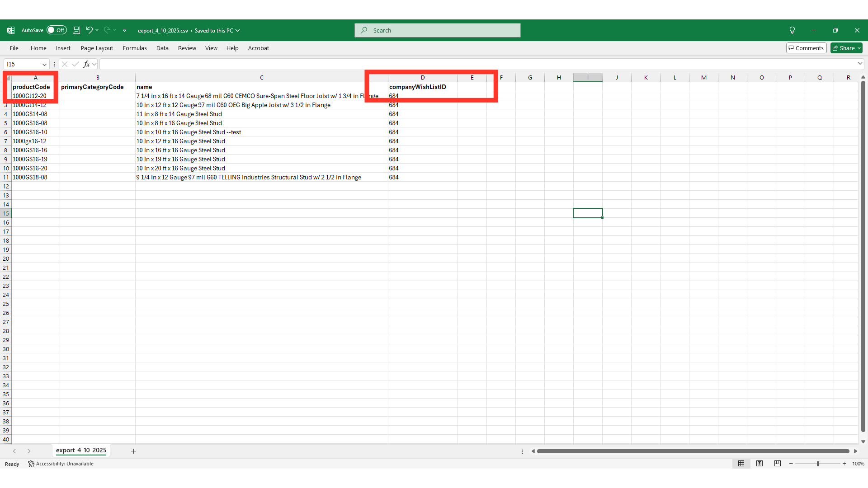This screenshot has height=488, width=868.
Task: Switch to Page Break Preview icon
Action: point(777,464)
